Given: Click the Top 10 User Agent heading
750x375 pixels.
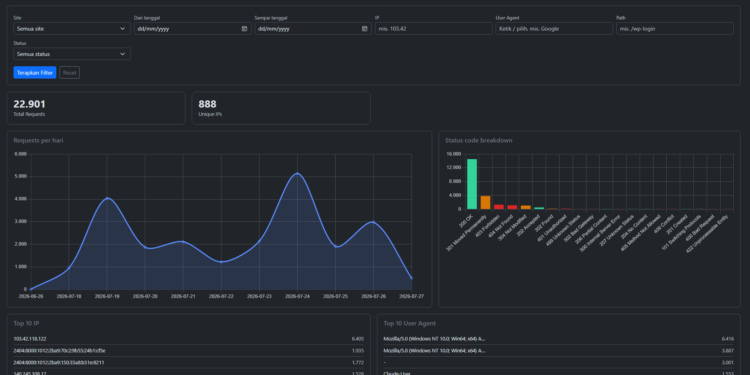Looking at the screenshot, I should (409, 323).
